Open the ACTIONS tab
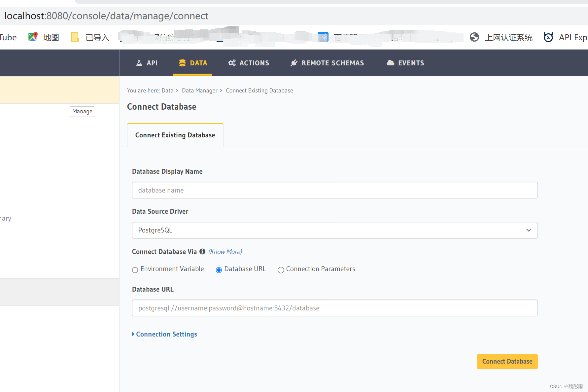Viewport: 588px width, 392px height. (x=249, y=63)
